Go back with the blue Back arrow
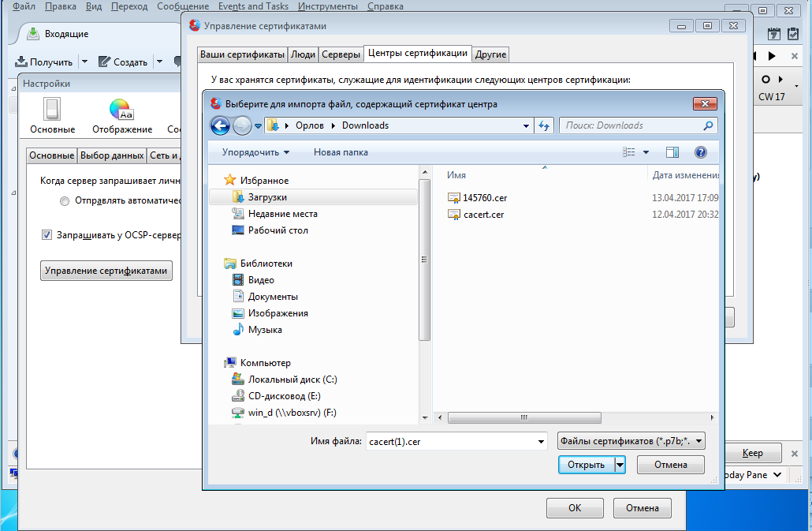The image size is (812, 531). click(220, 125)
